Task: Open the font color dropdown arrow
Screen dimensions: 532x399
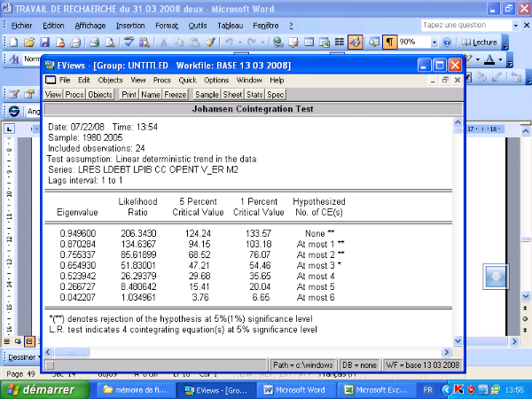Action: tap(501, 59)
